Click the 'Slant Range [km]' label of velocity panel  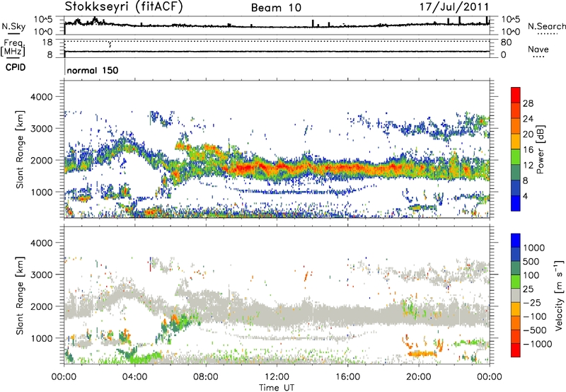[20, 295]
